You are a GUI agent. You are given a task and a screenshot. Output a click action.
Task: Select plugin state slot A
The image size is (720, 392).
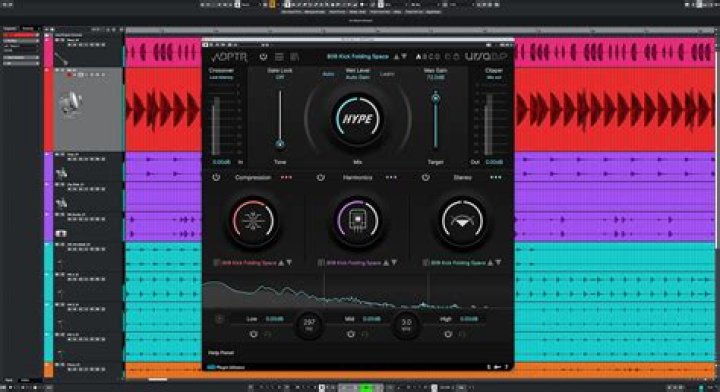coord(418,57)
